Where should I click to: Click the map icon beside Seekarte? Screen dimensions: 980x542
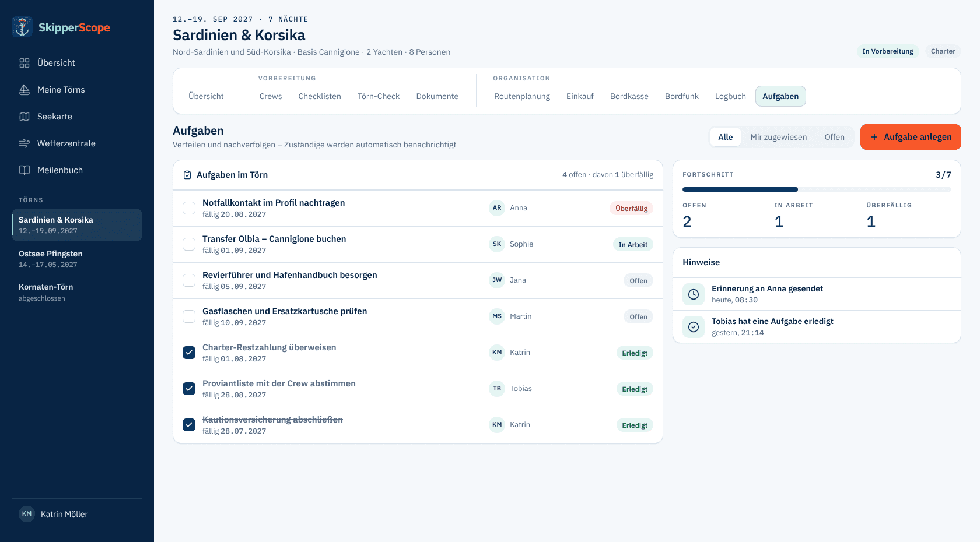pyautogui.click(x=24, y=117)
